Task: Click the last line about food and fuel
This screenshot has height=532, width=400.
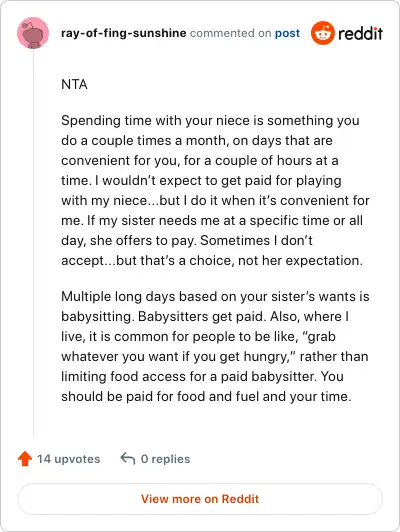Action: pyautogui.click(x=206, y=396)
